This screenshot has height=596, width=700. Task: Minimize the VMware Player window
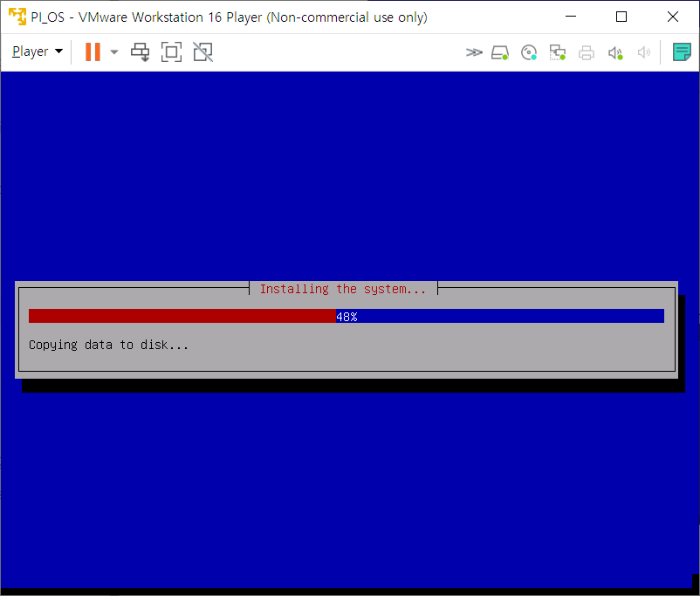571,17
